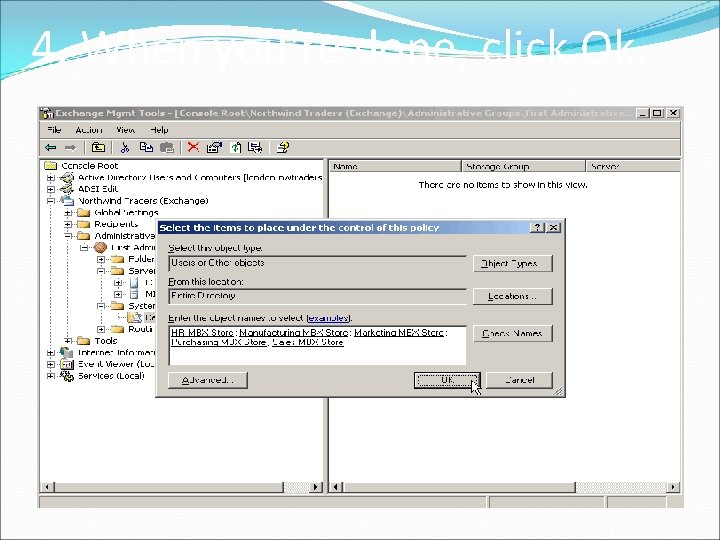This screenshot has height=540, width=720.
Task: Click the Back arrow toolbar icon
Action: click(51, 147)
